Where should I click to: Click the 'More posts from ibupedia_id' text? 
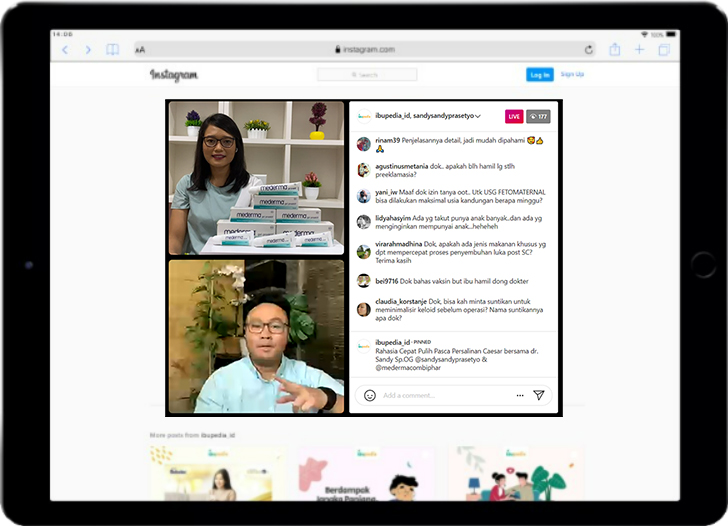(192, 435)
